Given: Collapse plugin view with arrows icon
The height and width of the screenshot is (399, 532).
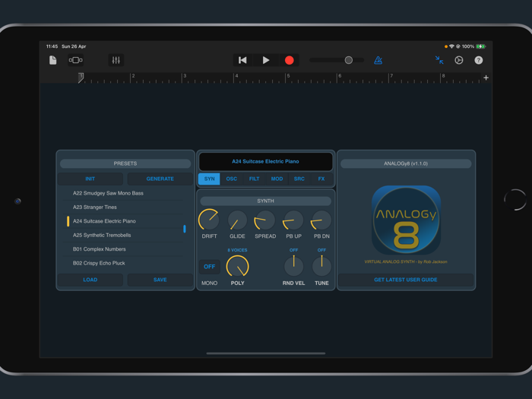Looking at the screenshot, I should [x=439, y=60].
